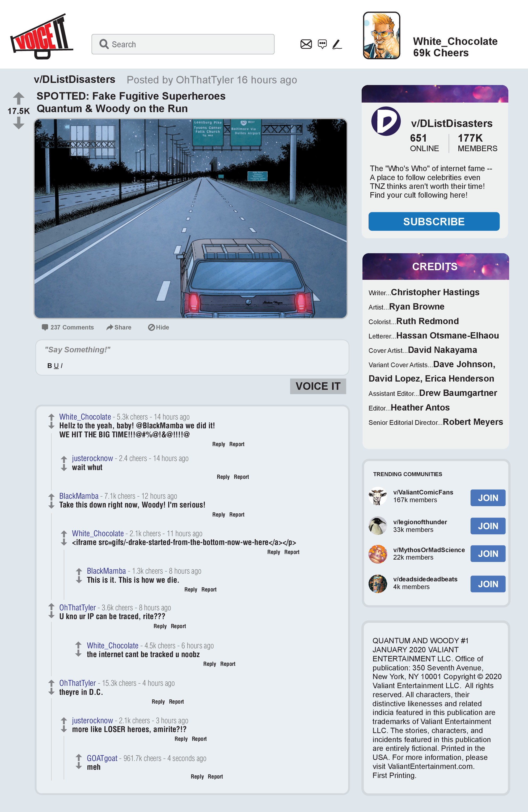Click the search magnifying glass icon
528x812 pixels.
(105, 44)
